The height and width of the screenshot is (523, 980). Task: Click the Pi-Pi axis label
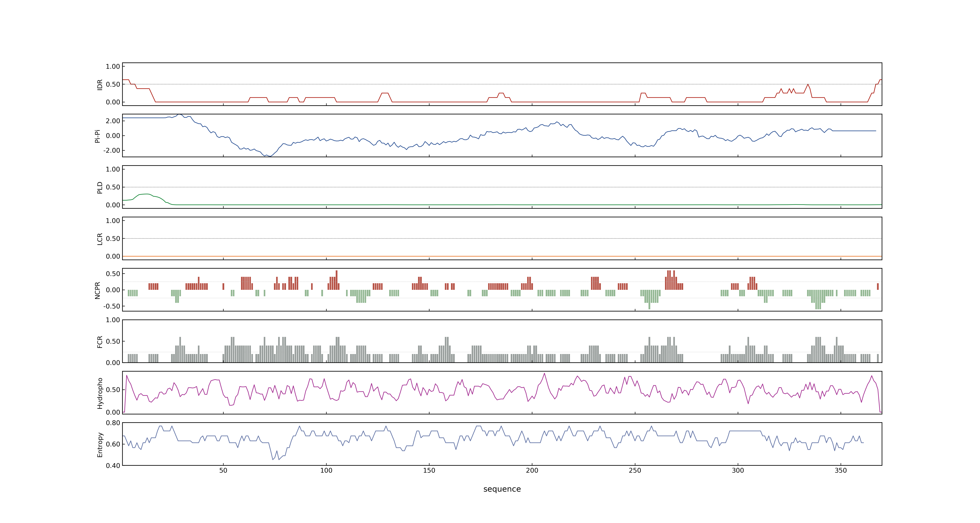(x=97, y=136)
